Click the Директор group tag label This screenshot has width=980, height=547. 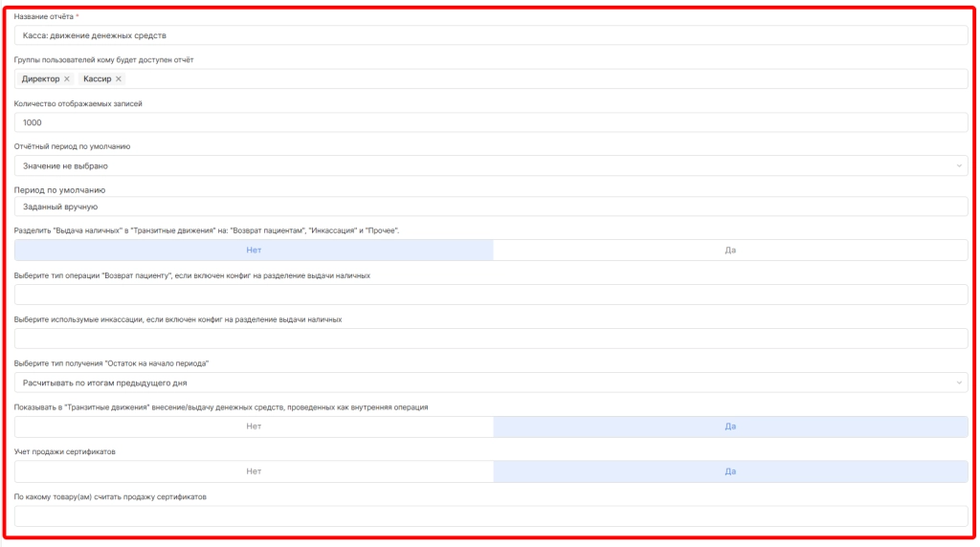tap(40, 78)
